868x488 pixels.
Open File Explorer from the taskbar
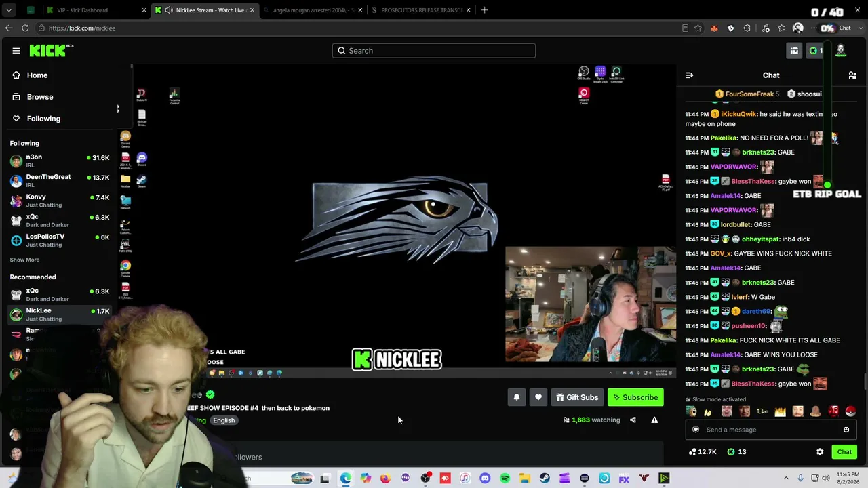pyautogui.click(x=525, y=479)
